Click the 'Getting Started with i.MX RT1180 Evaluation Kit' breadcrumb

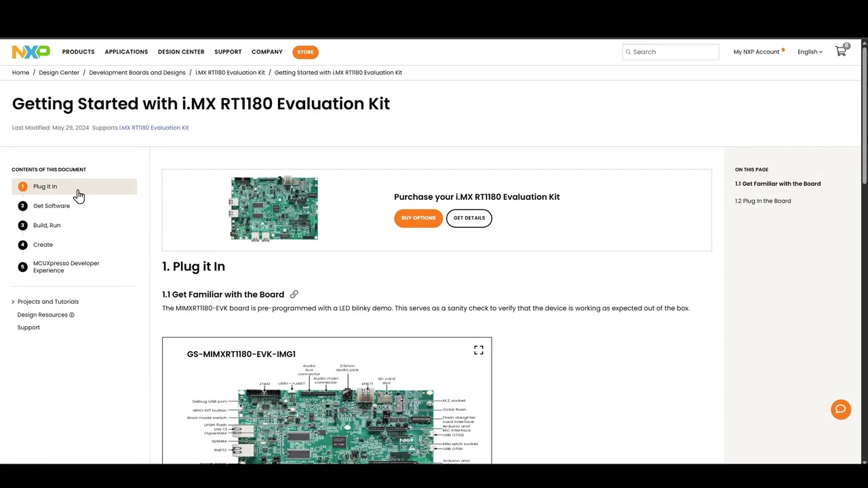[x=338, y=73]
